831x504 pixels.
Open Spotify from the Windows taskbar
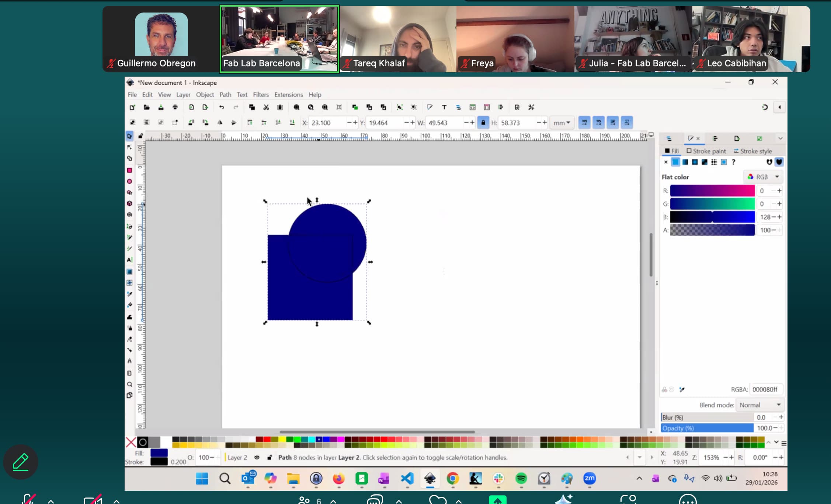pos(521,479)
